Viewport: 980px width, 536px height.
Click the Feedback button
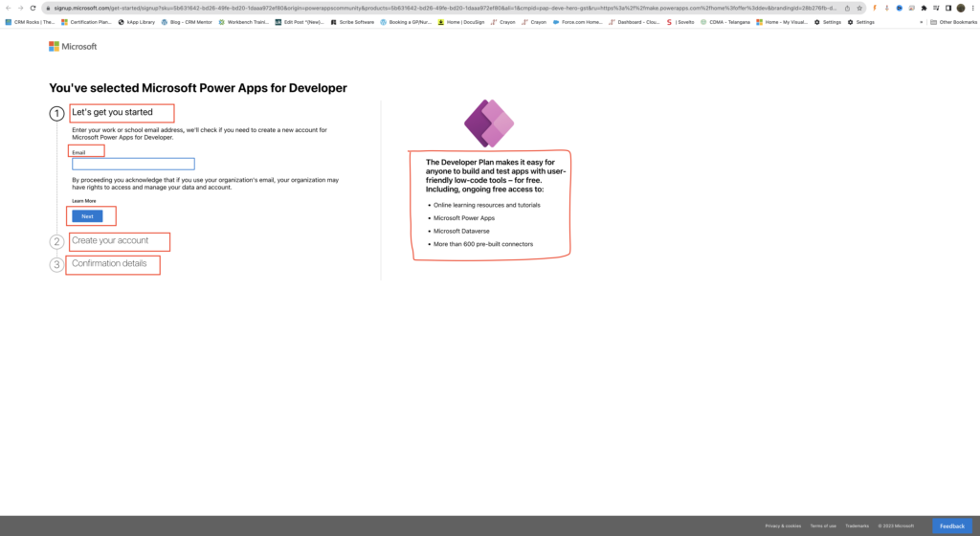[x=952, y=526]
